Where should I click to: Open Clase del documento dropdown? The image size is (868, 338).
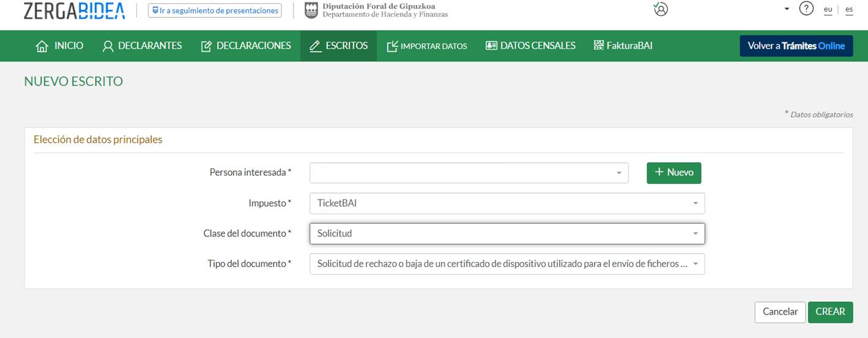(x=506, y=233)
